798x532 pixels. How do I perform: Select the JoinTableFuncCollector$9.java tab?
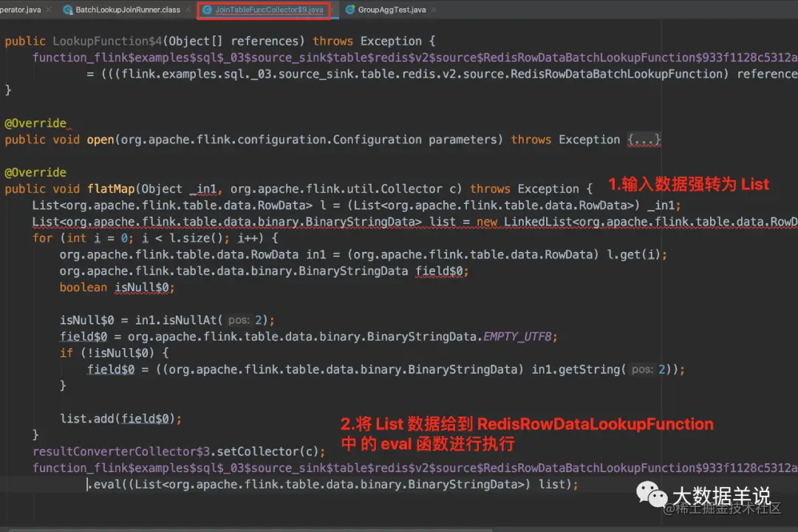pyautogui.click(x=269, y=10)
